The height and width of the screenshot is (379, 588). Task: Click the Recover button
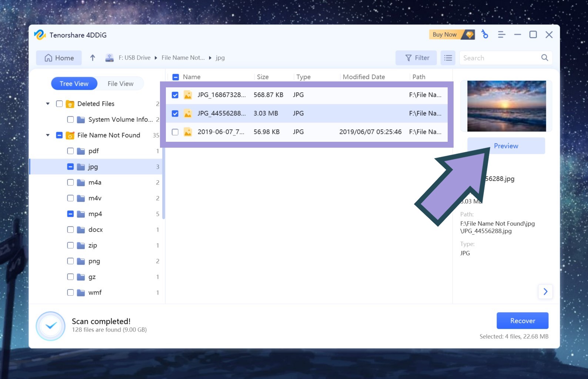(522, 321)
